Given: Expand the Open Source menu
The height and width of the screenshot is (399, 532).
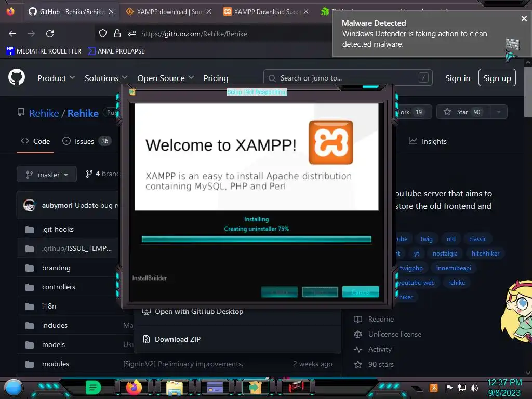Looking at the screenshot, I should [x=166, y=78].
